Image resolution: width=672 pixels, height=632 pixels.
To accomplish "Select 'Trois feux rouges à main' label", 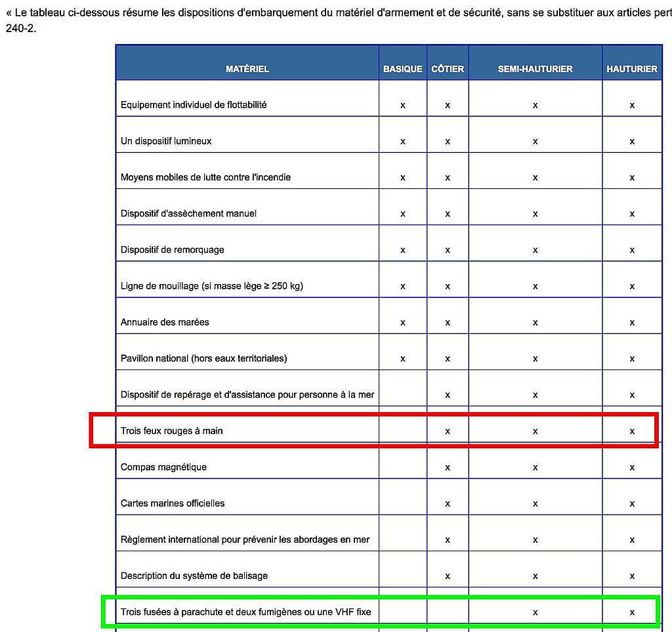I will tap(172, 431).
